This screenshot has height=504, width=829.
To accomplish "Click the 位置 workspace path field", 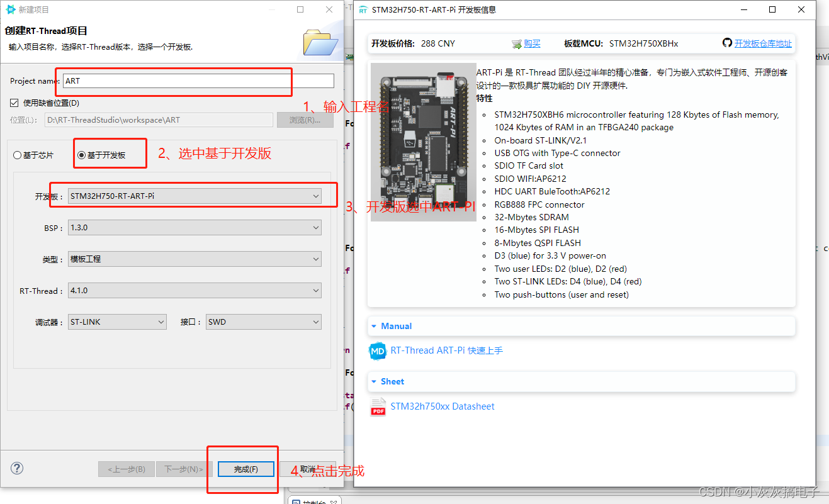I will click(159, 120).
